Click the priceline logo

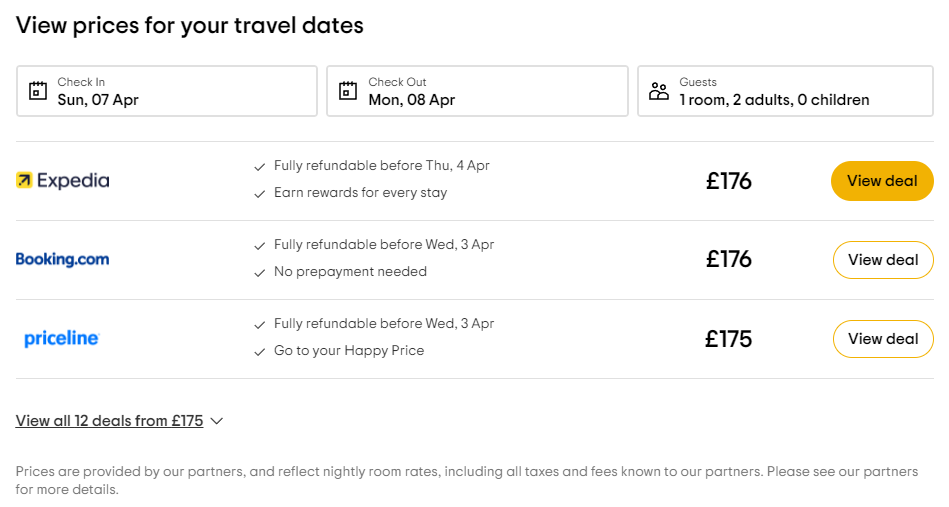pos(62,339)
